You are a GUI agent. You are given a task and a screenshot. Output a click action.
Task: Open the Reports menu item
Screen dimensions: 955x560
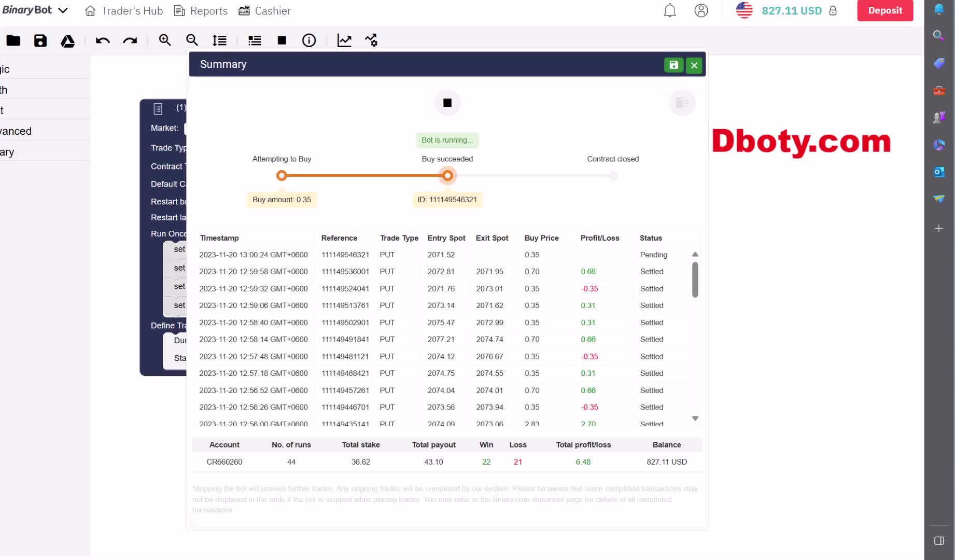click(201, 10)
